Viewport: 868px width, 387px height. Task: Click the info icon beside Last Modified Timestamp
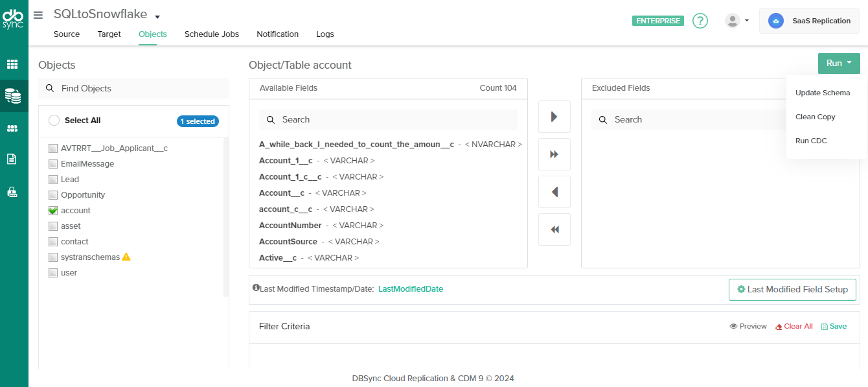[x=256, y=288]
